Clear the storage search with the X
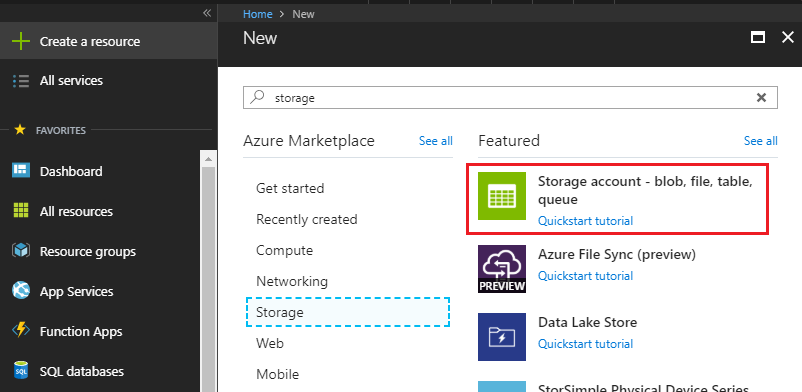This screenshot has height=392, width=802. click(761, 97)
